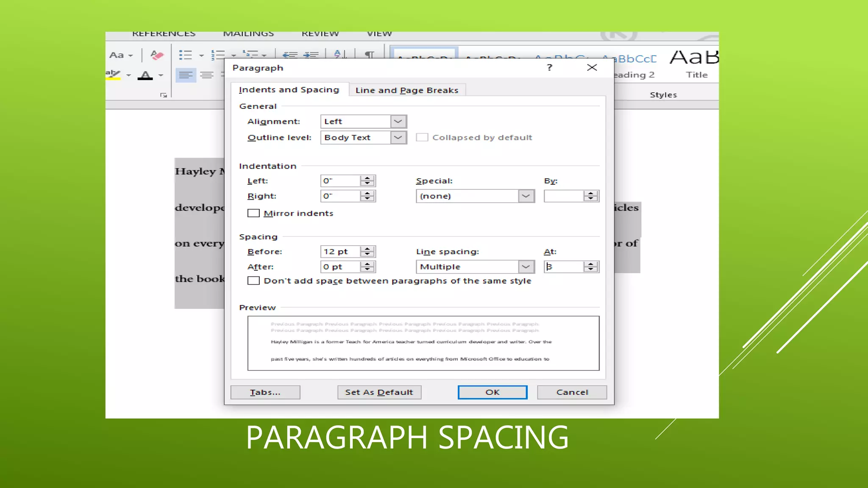
Task: Click the After spacing spinner arrows
Action: click(x=367, y=267)
